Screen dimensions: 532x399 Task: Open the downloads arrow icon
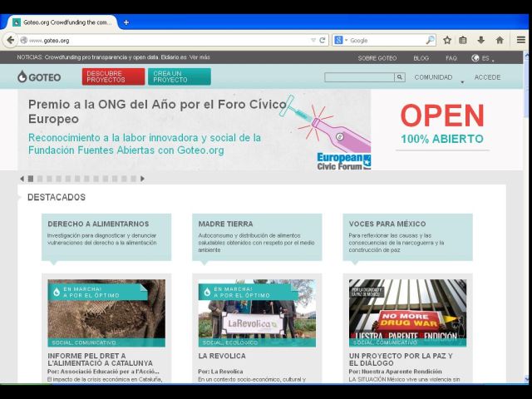[480, 41]
